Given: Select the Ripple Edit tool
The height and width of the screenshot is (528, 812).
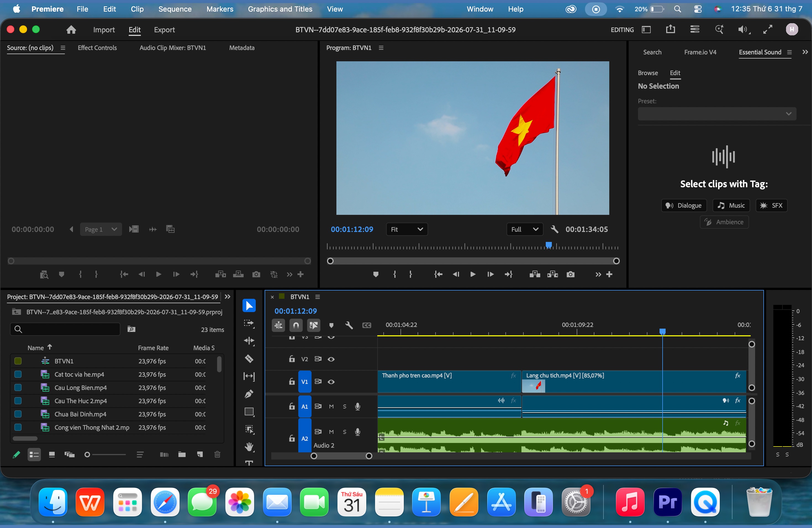Looking at the screenshot, I should tap(249, 341).
